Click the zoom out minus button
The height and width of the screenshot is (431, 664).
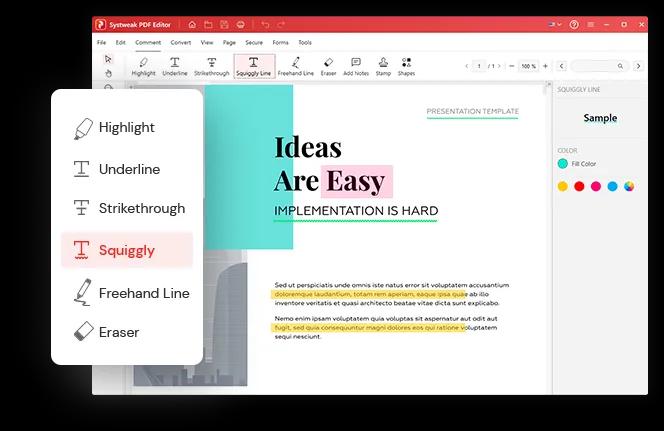pyautogui.click(x=512, y=66)
